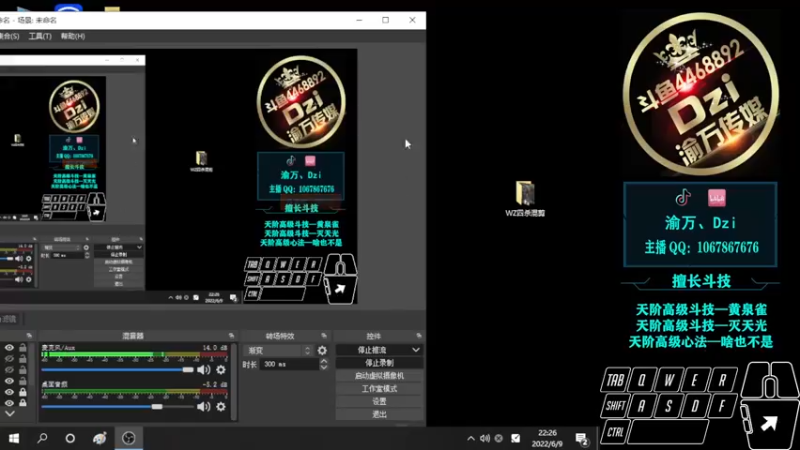Open 麦克风/Aux audio settings gear

[x=221, y=369]
